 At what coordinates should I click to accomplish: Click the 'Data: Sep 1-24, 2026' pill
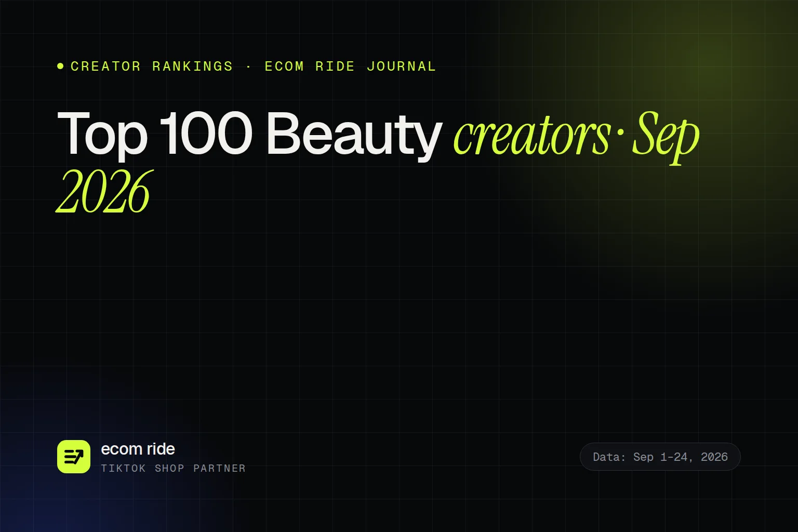click(660, 457)
